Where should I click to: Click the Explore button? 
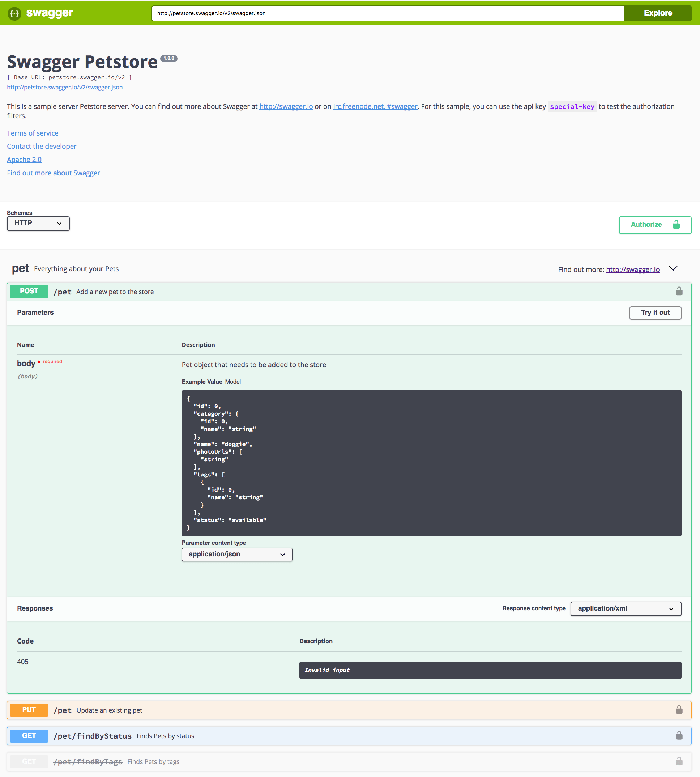pos(658,13)
